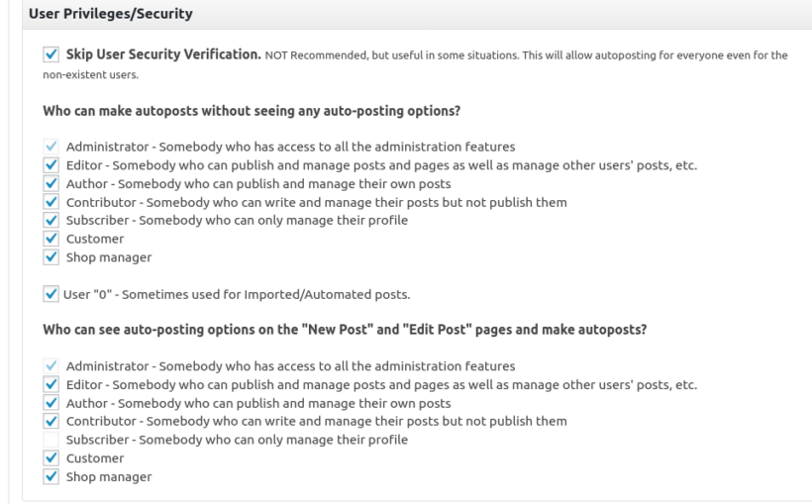
Task: Uncheck the Skip User Security Verification checkbox
Action: coord(51,55)
